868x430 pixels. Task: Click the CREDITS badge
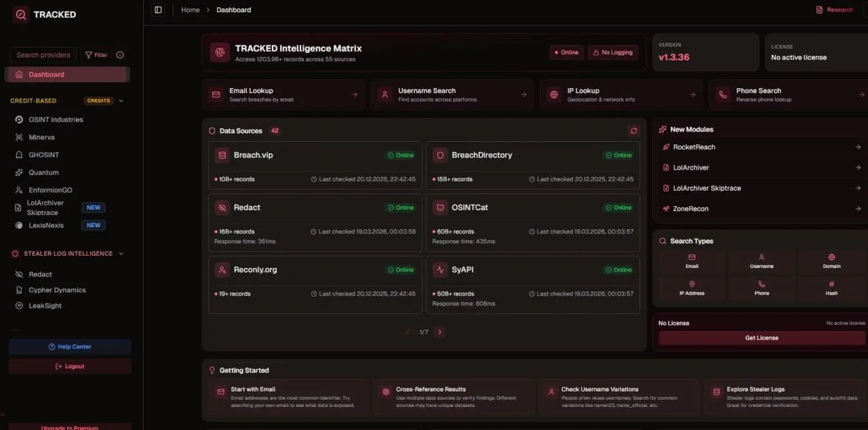click(x=98, y=101)
